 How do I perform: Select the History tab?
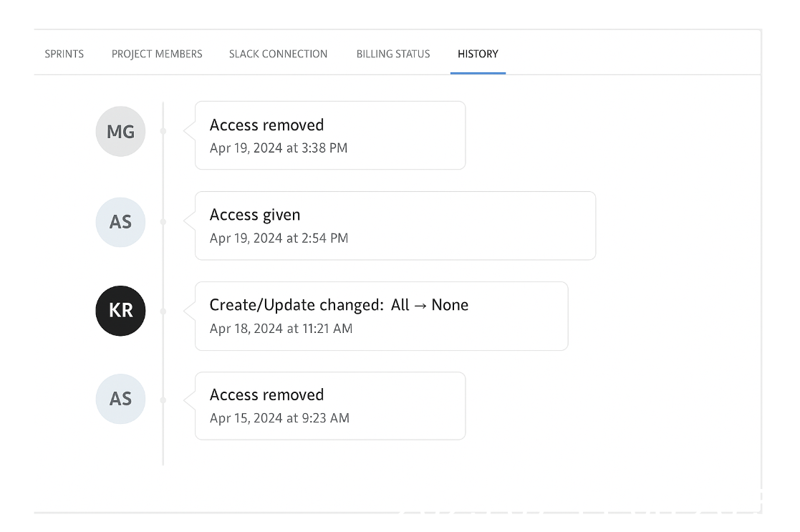pyautogui.click(x=478, y=54)
